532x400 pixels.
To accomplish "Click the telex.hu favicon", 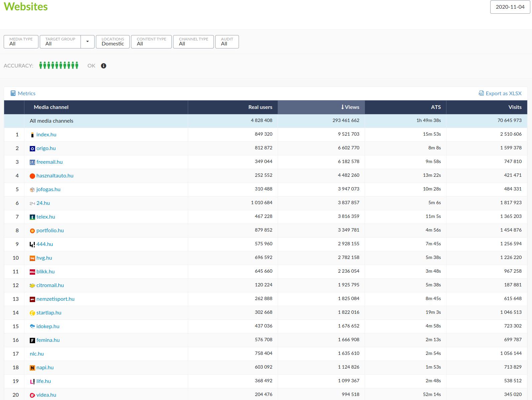I will [x=32, y=217].
